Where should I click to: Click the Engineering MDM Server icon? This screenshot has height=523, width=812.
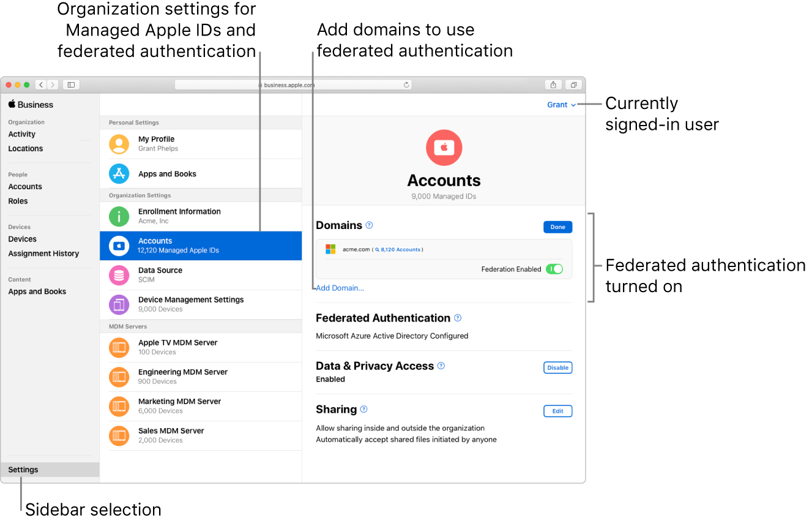(119, 377)
